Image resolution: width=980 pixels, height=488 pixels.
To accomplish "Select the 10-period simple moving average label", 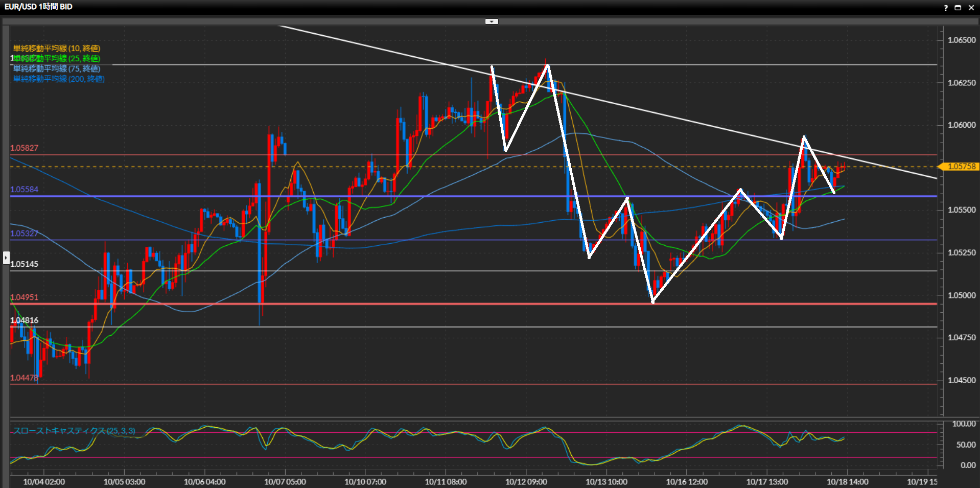I will tap(57, 49).
